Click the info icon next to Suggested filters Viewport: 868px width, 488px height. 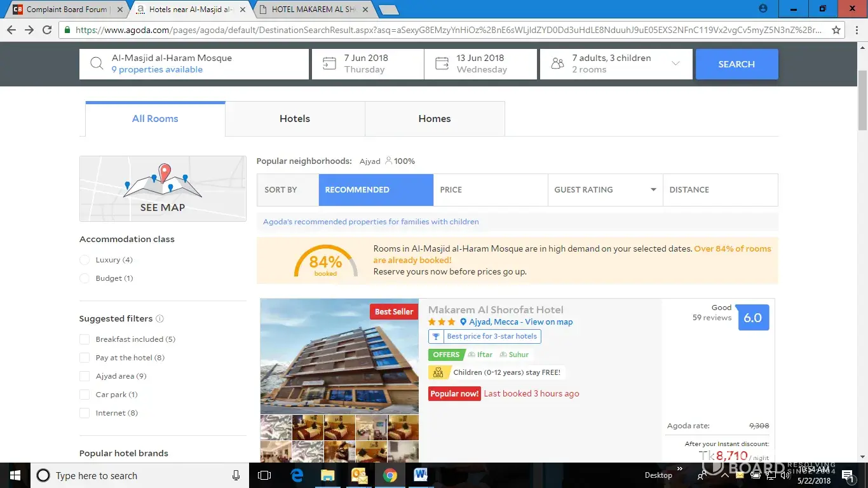click(159, 319)
